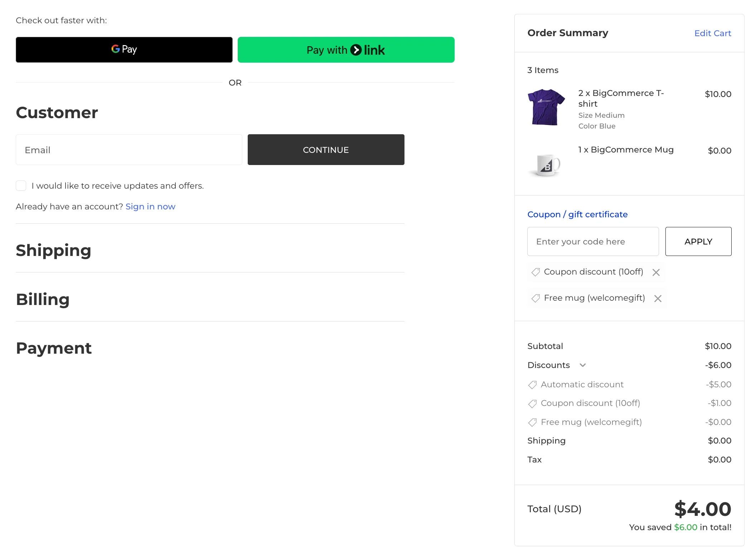Click the Link arrow icon on green button
The image size is (756, 552).
click(x=356, y=50)
